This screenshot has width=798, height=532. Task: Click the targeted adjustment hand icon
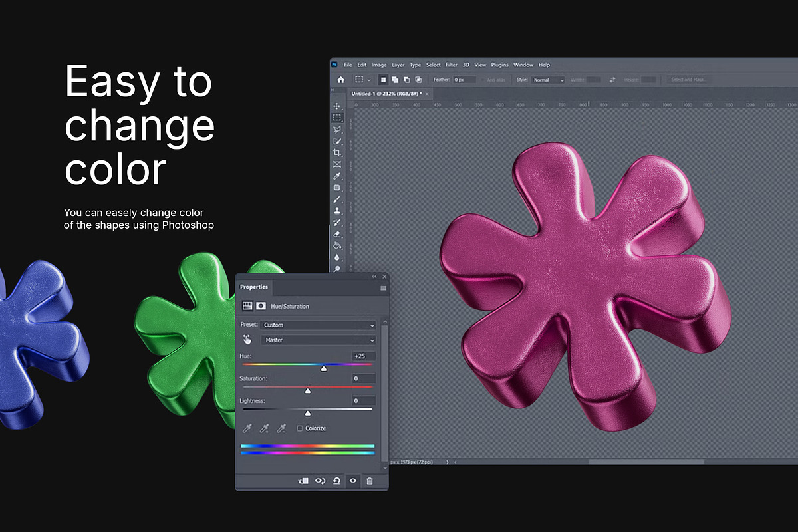(247, 340)
